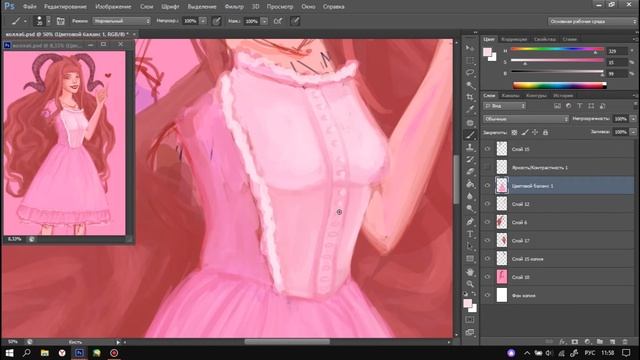Enable airbrush mode in options bar
The width and height of the screenshot is (640, 360).
click(x=278, y=21)
